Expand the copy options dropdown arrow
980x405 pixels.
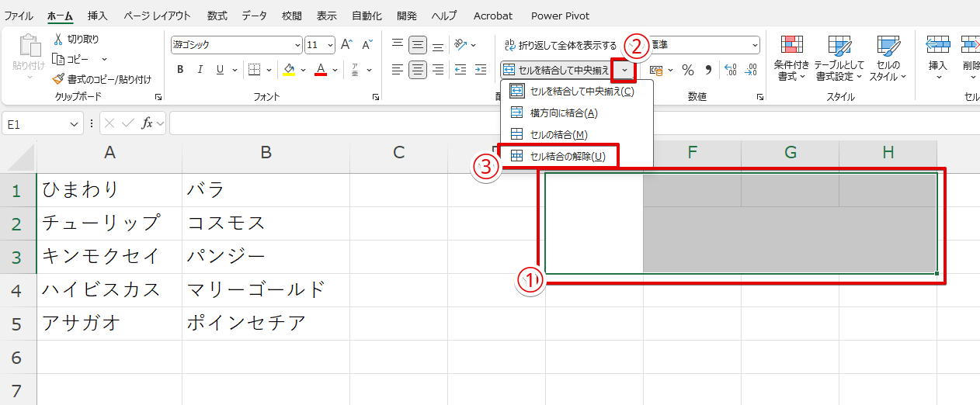104,59
